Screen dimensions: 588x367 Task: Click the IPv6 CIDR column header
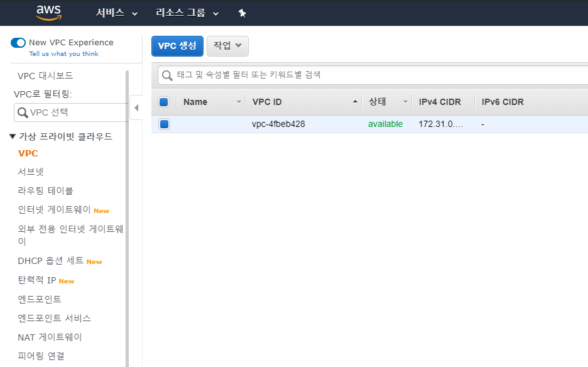[503, 102]
